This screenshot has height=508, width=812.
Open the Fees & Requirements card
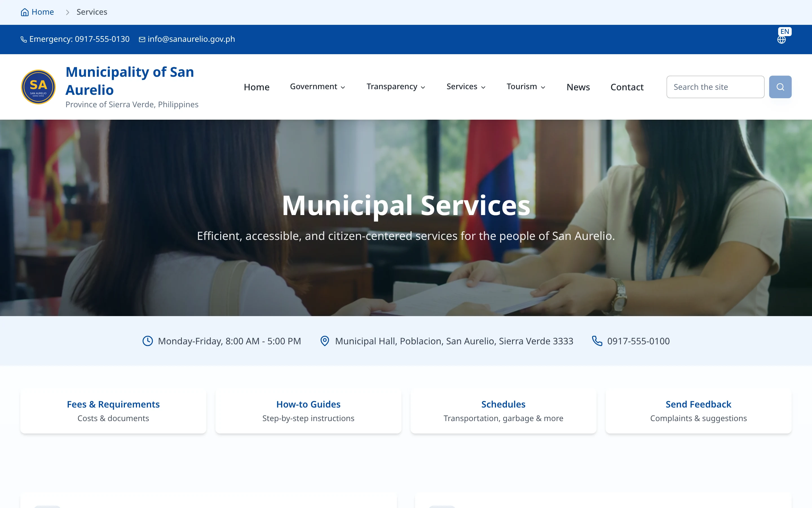(113, 411)
